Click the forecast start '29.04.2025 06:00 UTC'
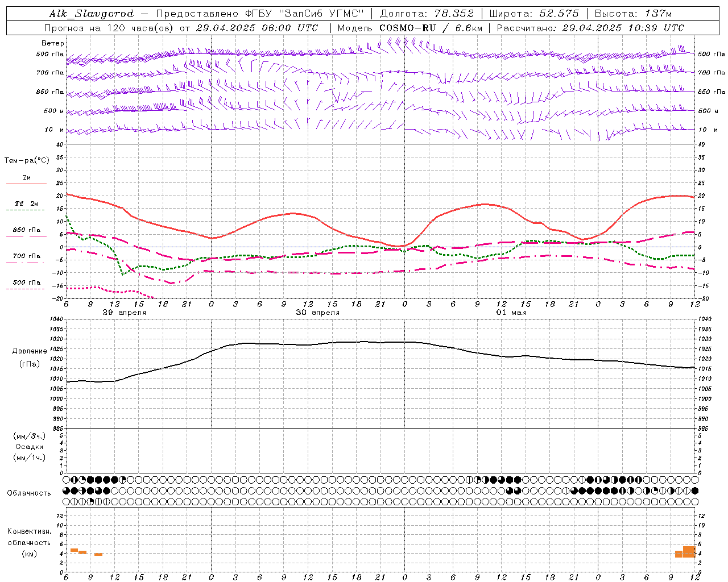Screen dimensions: 728x582 click(257, 28)
